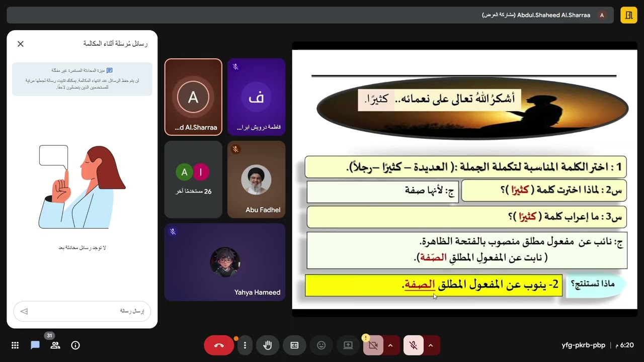Viewport: 644px width, 362px height.
Task: Toggle the chat panel icon
Action: (x=35, y=345)
